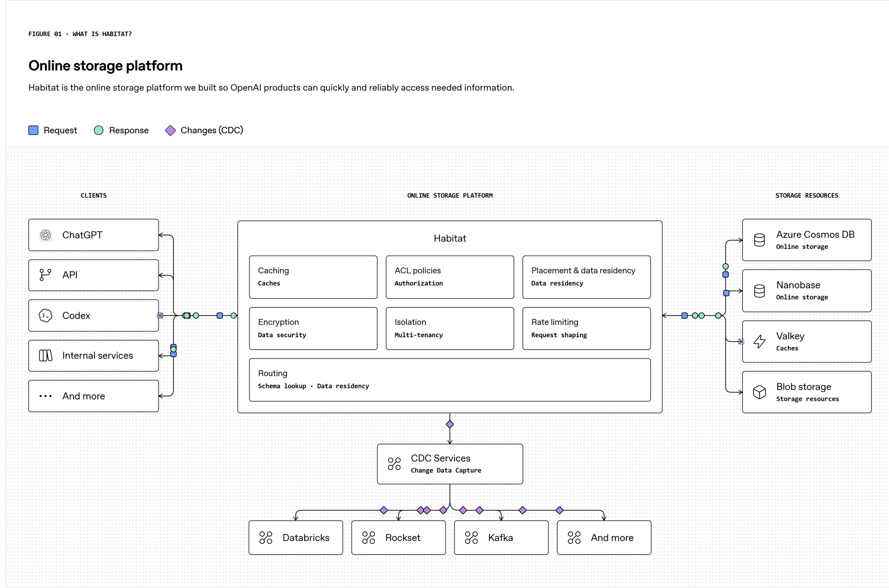Click the Blob storage cube icon
This screenshot has width=889, height=588.
(x=760, y=392)
